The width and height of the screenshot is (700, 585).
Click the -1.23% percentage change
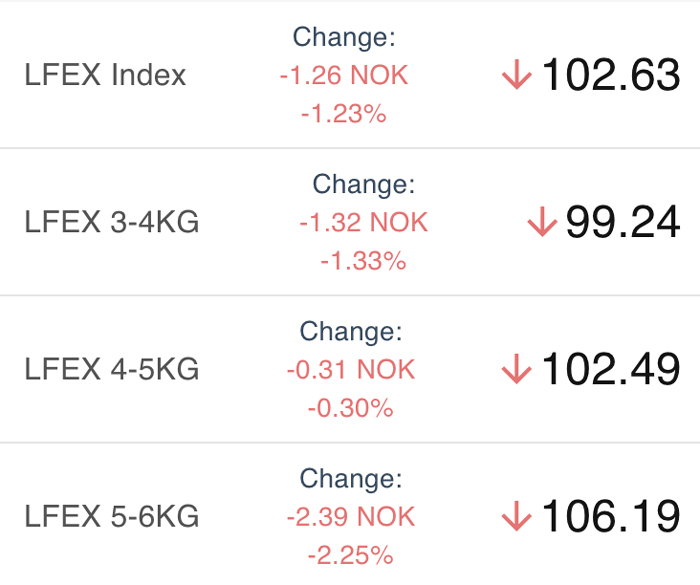[344, 113]
